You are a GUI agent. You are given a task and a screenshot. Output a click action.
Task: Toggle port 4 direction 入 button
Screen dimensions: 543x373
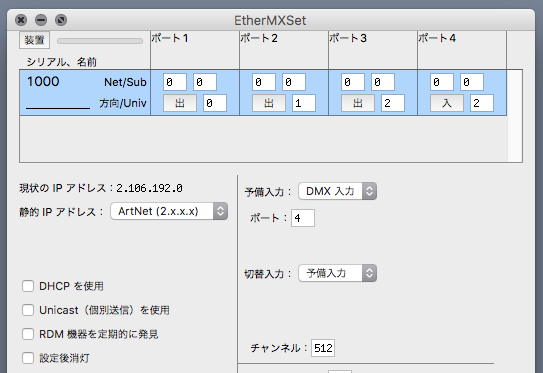[x=447, y=103]
